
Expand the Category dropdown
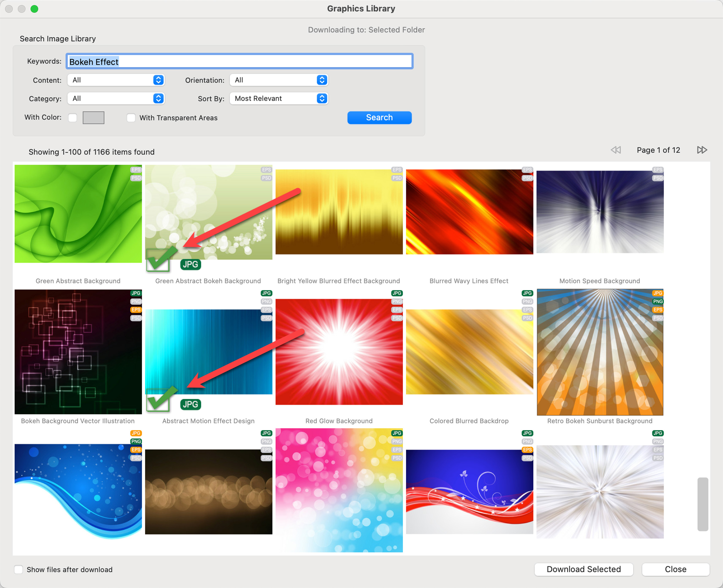(x=116, y=99)
